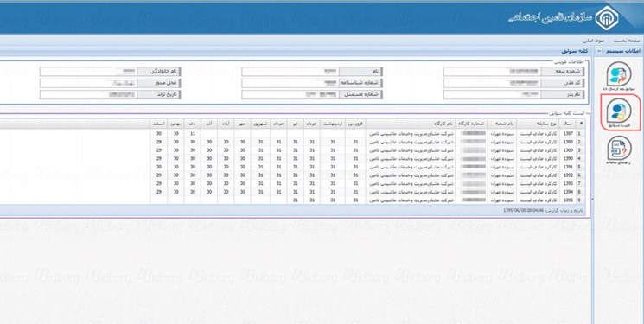Open the کلیه سوابق all records icon
Viewport: 644px width, 324px height.
[619, 111]
